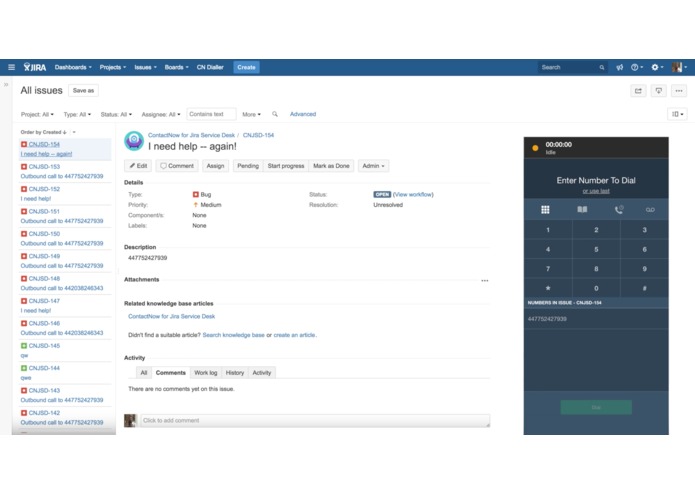
Task: Click the Create button
Action: [246, 67]
